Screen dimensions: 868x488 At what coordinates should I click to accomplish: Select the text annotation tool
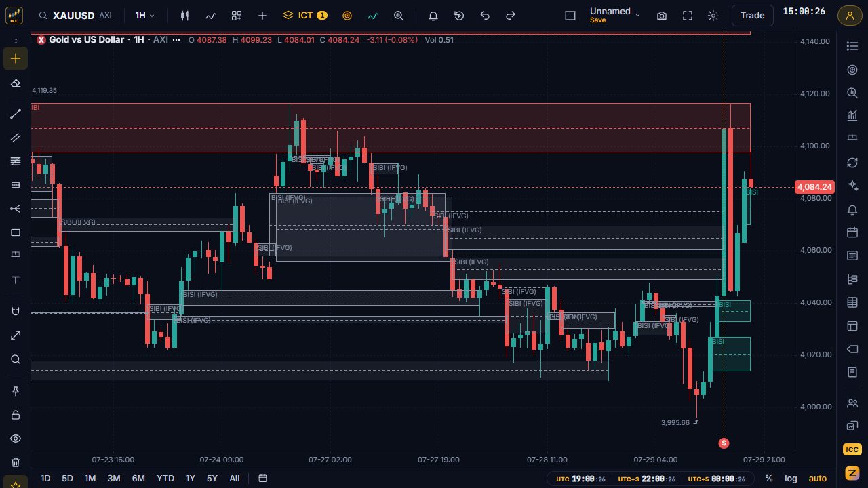pos(16,280)
